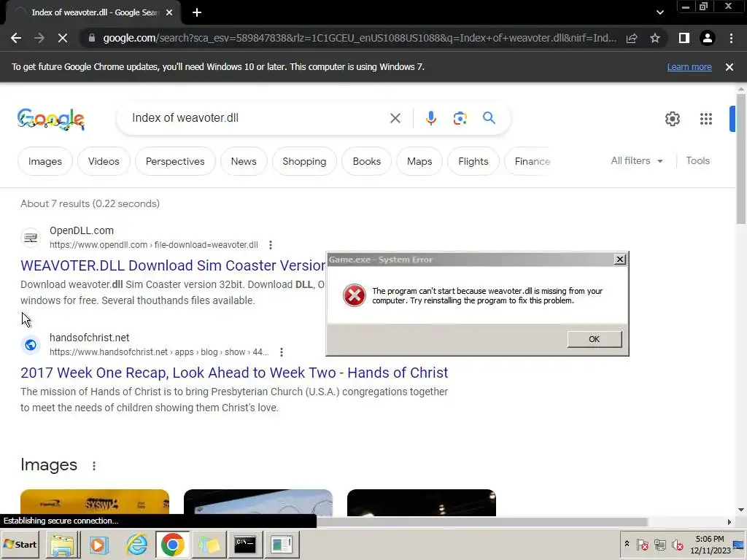Share this page icon in address bar
This screenshot has height=560, width=747.
coord(632,38)
